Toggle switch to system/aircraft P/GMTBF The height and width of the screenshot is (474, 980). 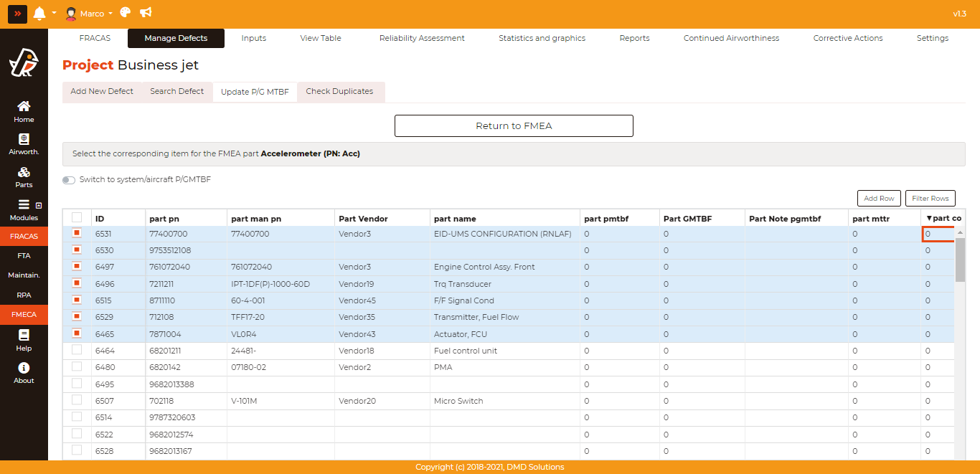pos(69,180)
